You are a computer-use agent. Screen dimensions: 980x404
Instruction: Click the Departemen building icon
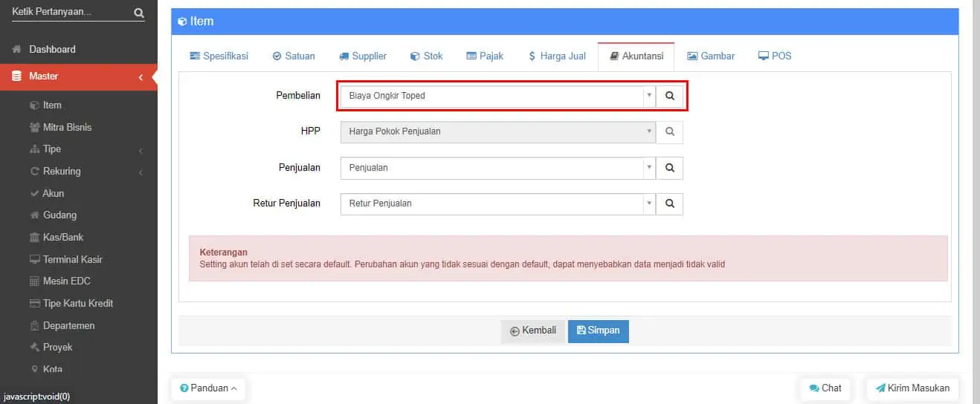pos(34,325)
